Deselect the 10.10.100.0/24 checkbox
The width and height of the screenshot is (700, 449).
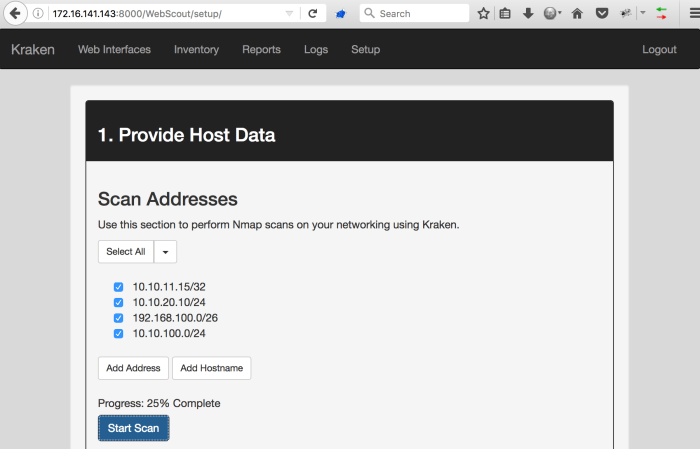pyautogui.click(x=118, y=334)
